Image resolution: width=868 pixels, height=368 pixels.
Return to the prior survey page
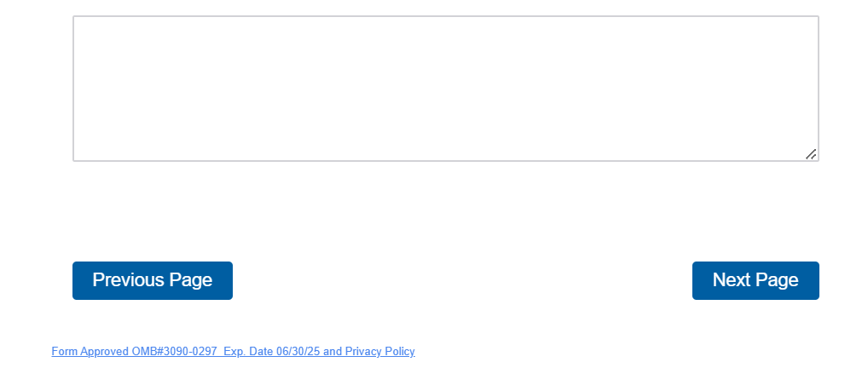(x=152, y=280)
